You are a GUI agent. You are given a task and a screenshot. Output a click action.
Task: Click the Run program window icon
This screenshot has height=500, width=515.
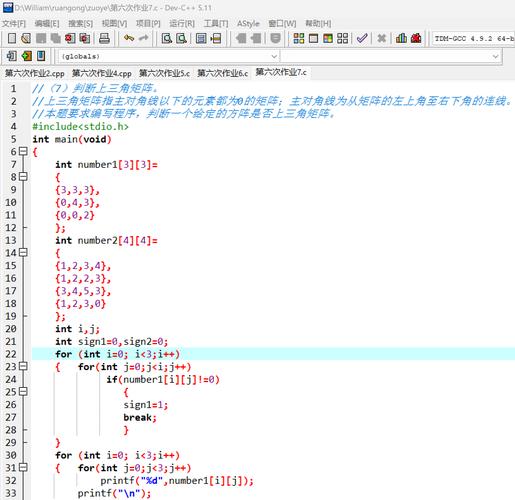(x=313, y=38)
